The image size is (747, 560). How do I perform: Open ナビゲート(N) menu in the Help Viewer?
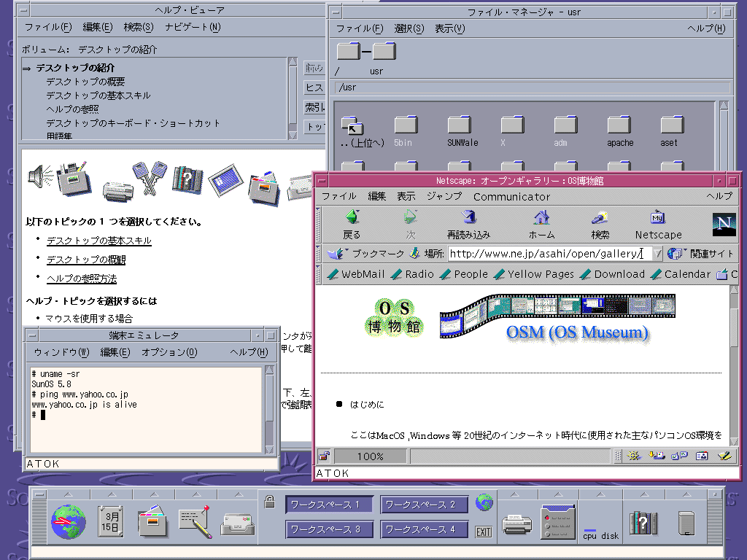[x=193, y=27]
